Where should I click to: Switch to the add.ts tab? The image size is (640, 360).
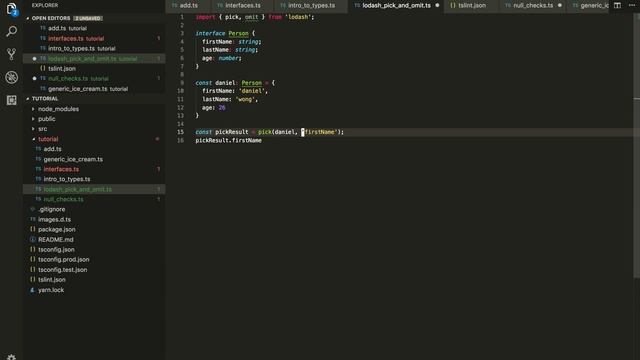click(188, 5)
